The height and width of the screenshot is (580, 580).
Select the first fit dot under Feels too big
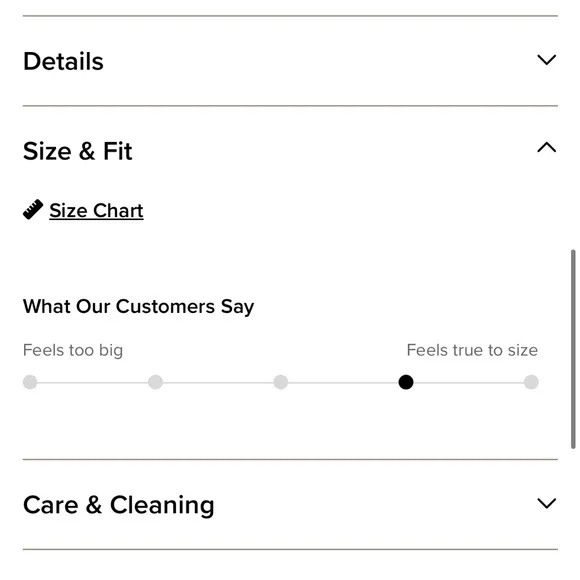(x=30, y=382)
